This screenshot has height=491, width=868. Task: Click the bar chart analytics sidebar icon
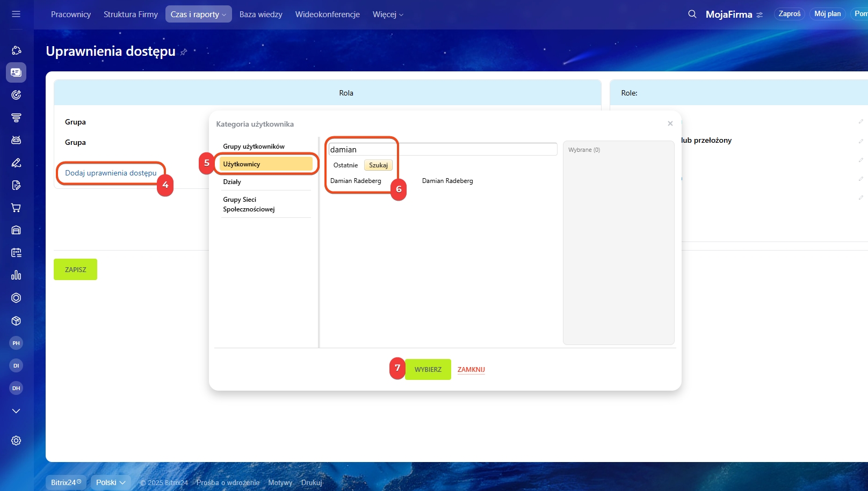coord(16,275)
